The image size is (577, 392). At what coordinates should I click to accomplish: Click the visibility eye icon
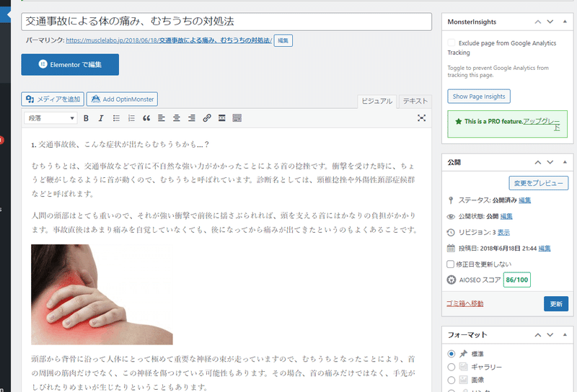click(451, 217)
